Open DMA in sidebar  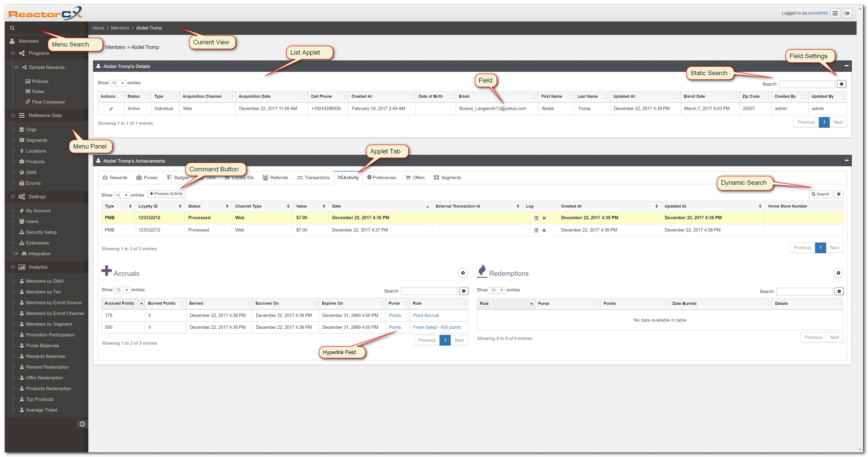pyautogui.click(x=28, y=172)
